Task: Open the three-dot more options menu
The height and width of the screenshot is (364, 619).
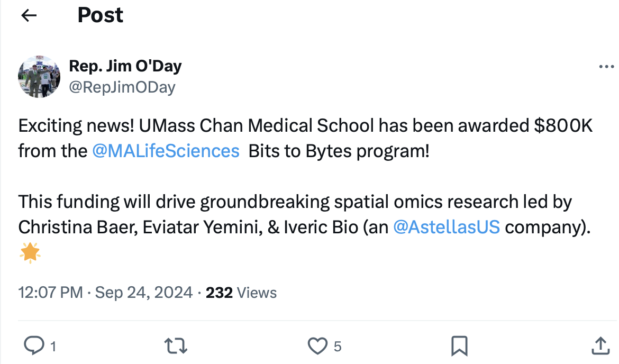Action: click(x=606, y=67)
